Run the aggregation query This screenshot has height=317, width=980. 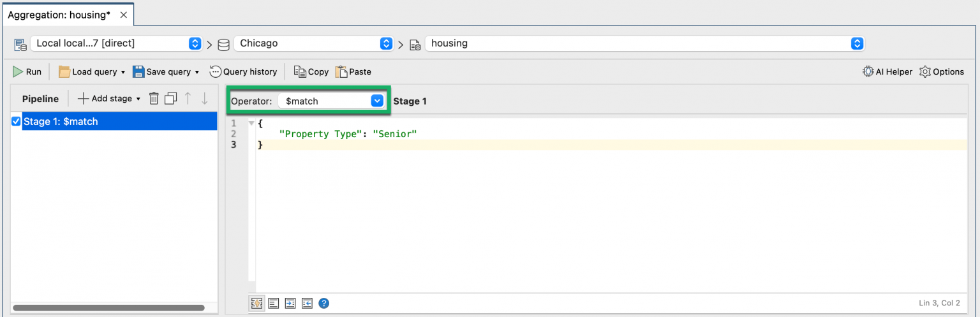coord(27,71)
